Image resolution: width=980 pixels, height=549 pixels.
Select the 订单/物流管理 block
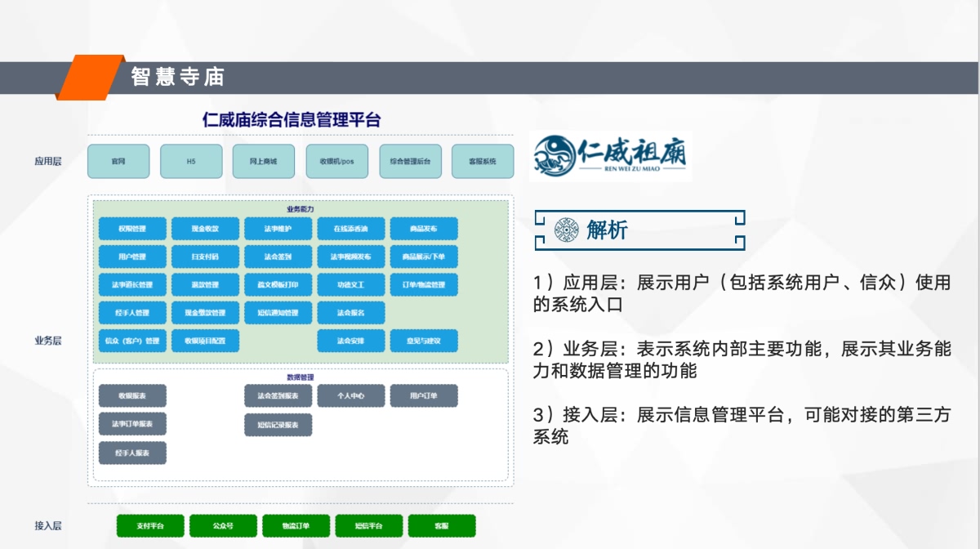(x=424, y=285)
